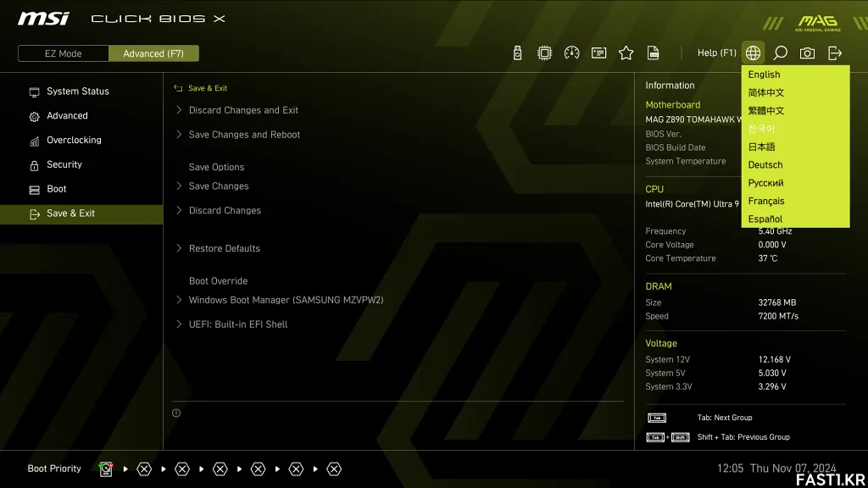The height and width of the screenshot is (488, 868).
Task: Click the Save Options heading
Action: 216,167
